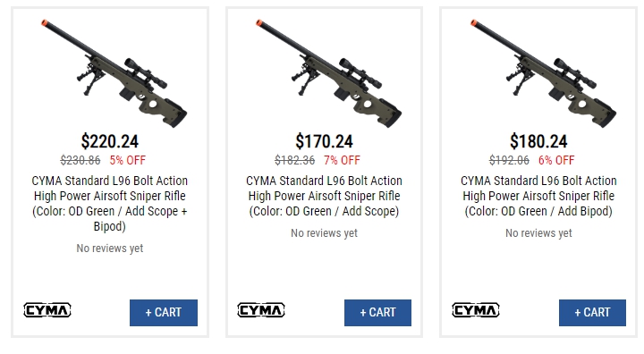Click the 6% OFF discount label
This screenshot has height=354, width=644.
point(556,160)
